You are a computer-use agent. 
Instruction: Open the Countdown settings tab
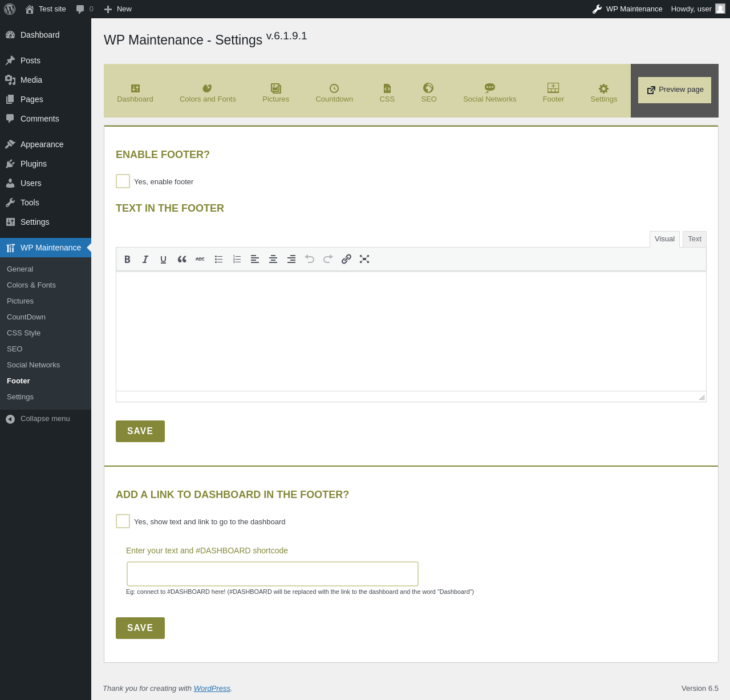(334, 93)
